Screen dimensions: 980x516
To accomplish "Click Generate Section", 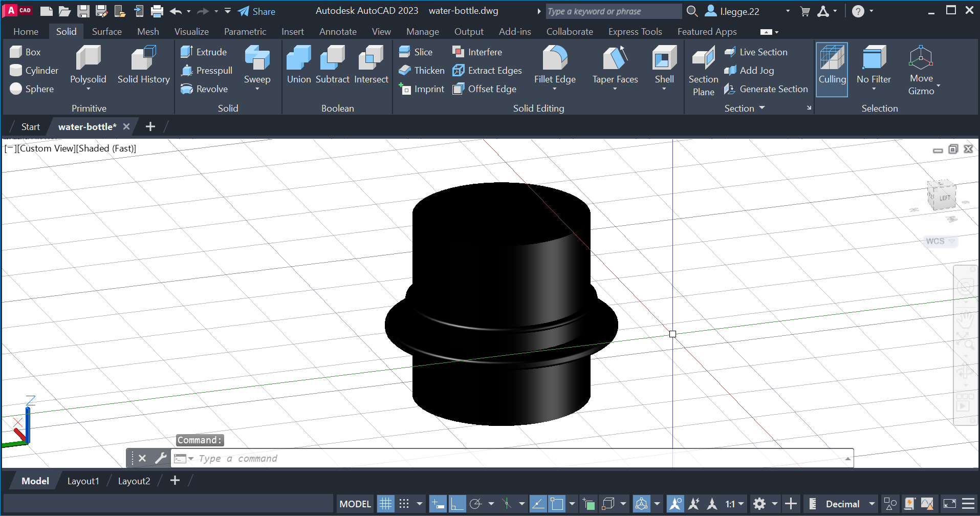I will pos(766,89).
